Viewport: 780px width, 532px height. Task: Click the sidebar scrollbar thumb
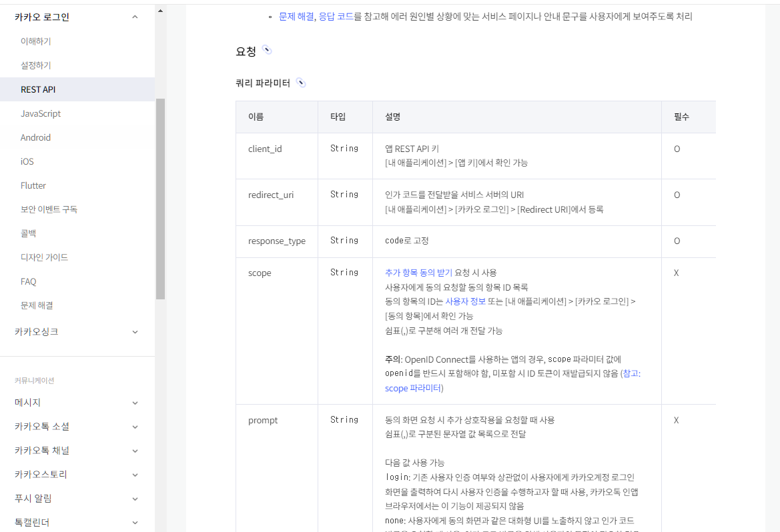coord(160,199)
